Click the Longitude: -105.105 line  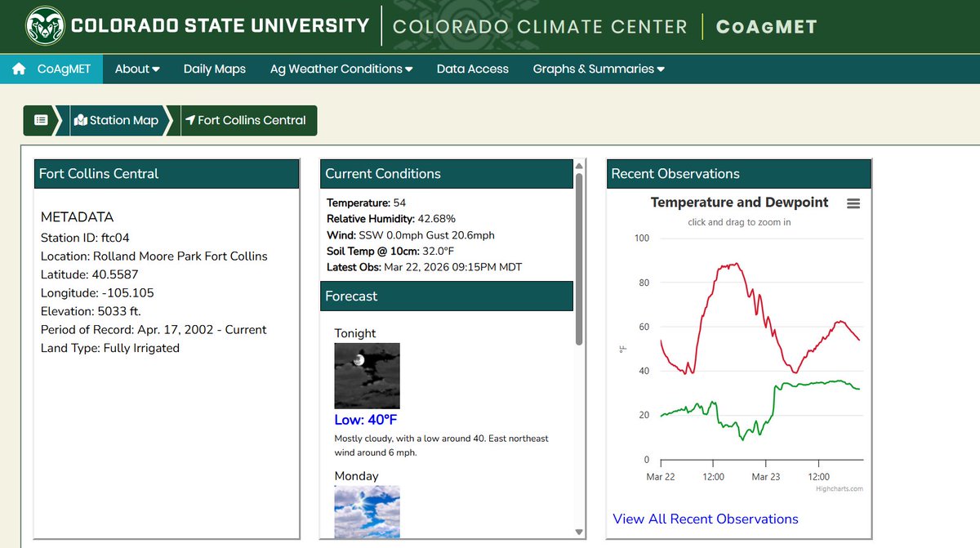click(97, 292)
